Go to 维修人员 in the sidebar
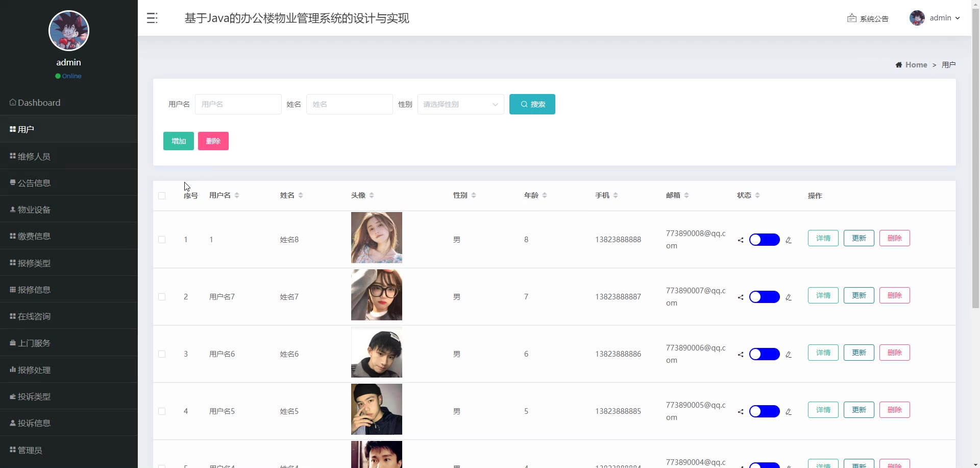Viewport: 980px width, 468px height. [x=69, y=156]
